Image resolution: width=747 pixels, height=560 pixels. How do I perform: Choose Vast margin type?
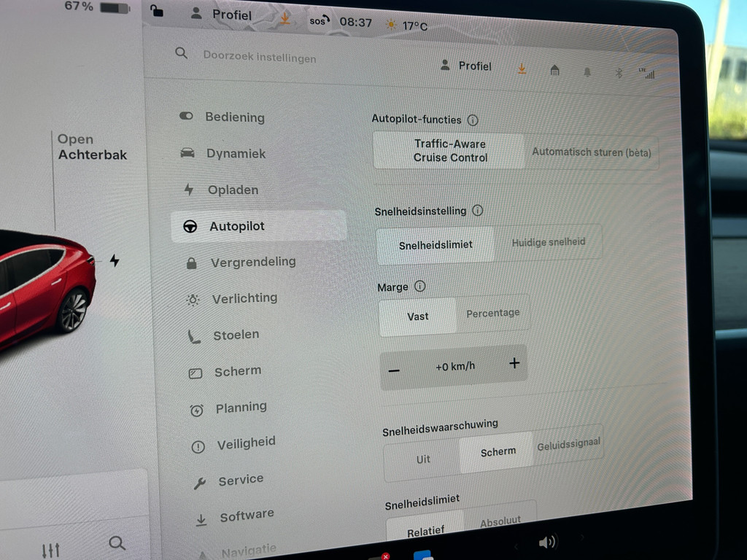(x=418, y=316)
